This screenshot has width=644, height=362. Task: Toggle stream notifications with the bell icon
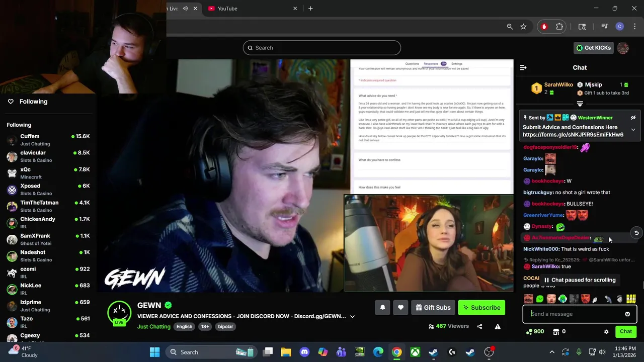[382, 308]
